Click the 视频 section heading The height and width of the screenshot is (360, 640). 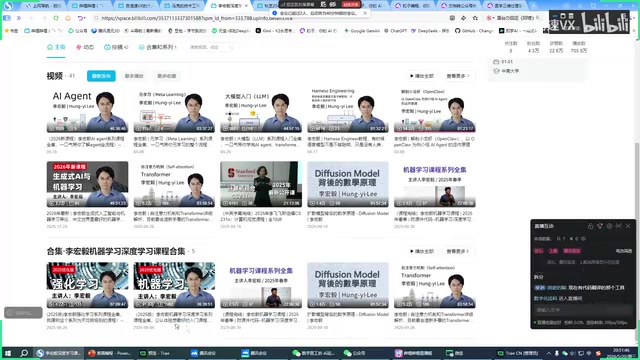click(x=55, y=76)
